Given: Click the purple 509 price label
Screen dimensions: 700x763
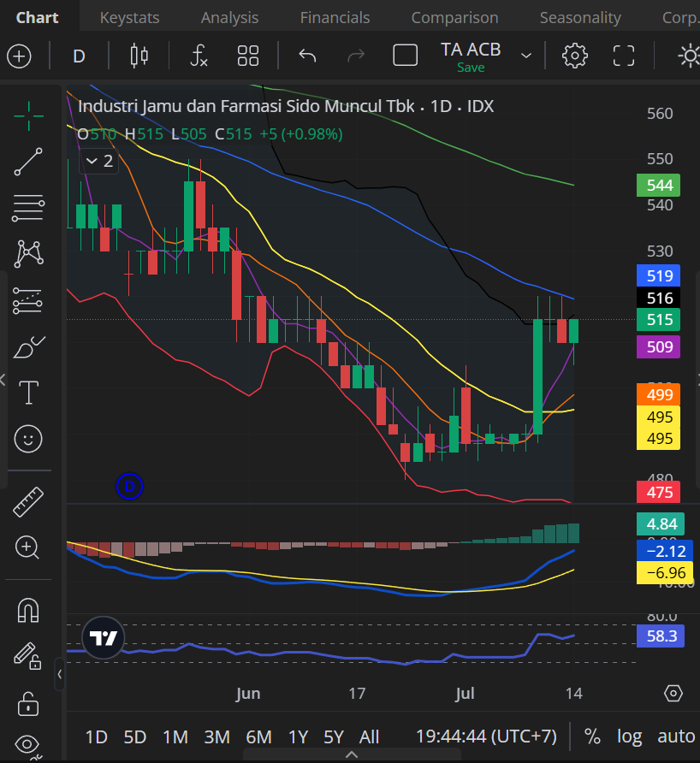Looking at the screenshot, I should click(x=659, y=347).
